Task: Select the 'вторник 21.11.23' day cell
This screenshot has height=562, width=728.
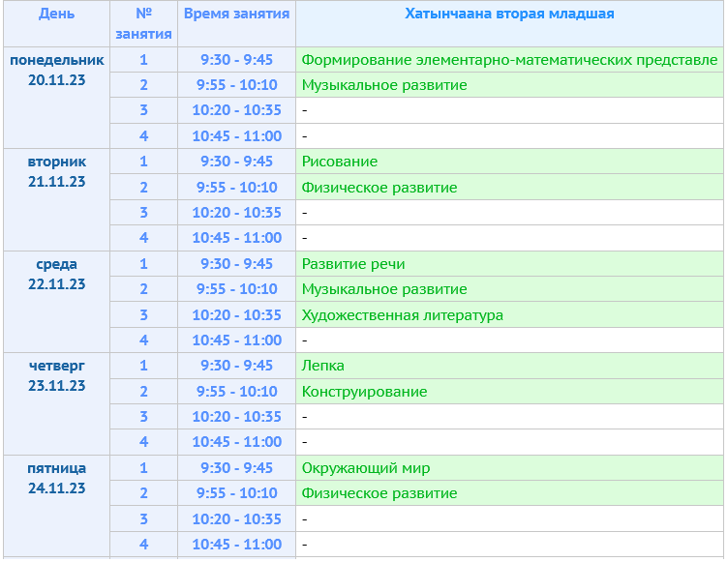Action: 57,171
